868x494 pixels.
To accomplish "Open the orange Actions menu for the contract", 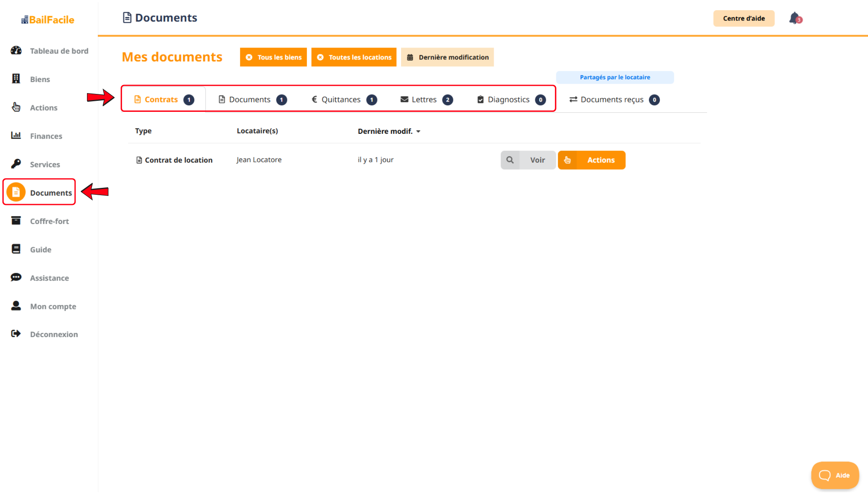I will tap(592, 160).
